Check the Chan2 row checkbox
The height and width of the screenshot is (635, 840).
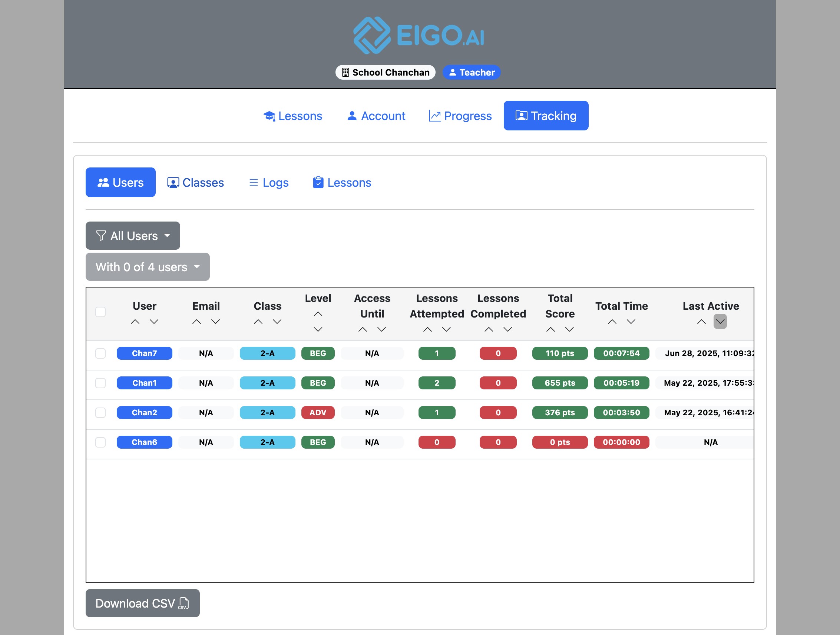100,413
